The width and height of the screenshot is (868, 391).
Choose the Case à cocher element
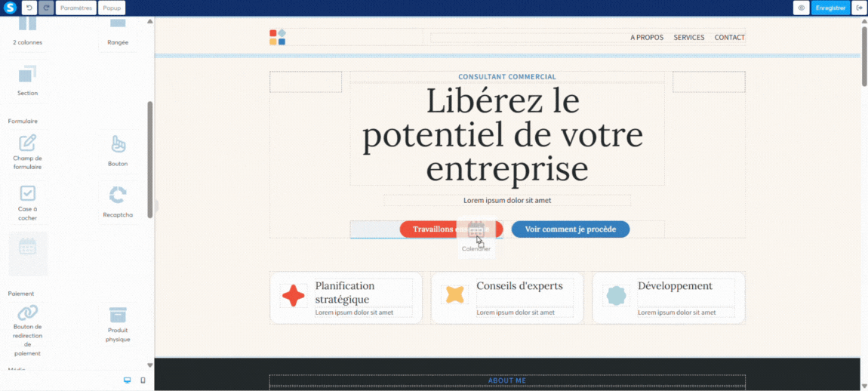(x=28, y=203)
